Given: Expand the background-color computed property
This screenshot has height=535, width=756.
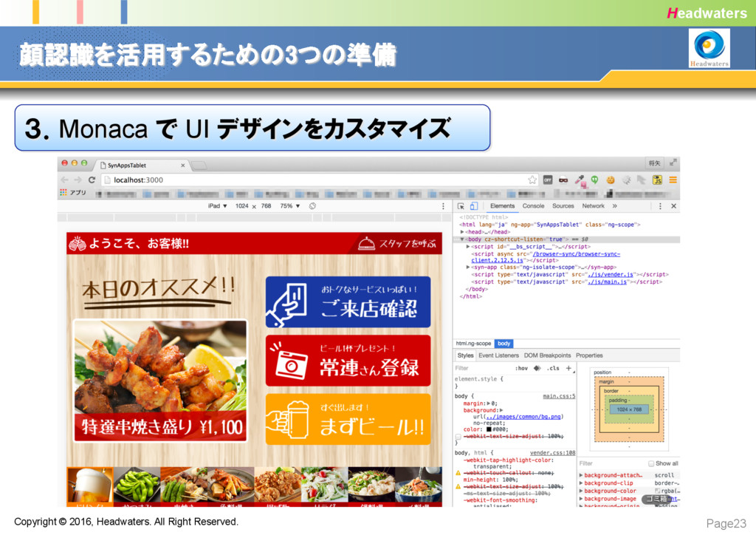Looking at the screenshot, I should tap(582, 491).
